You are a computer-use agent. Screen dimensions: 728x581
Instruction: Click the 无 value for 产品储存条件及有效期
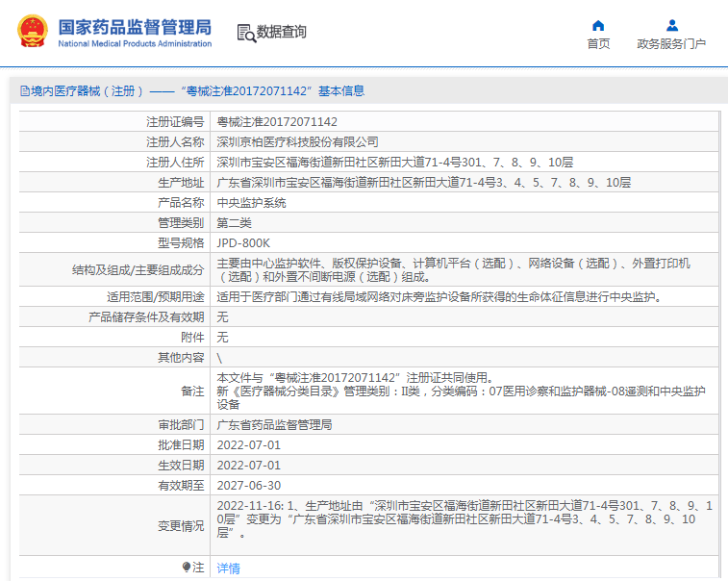click(x=222, y=317)
